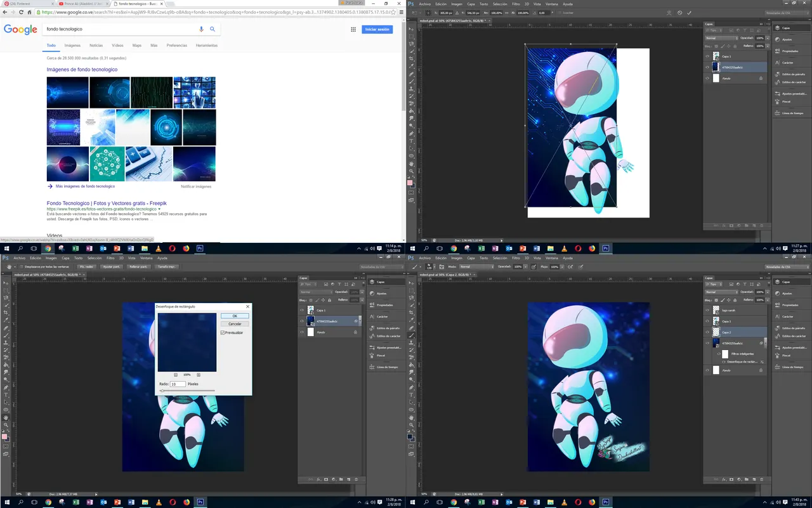Click zoom-out minus button under blur preview
Screen dimensions: 812x508
[176, 375]
